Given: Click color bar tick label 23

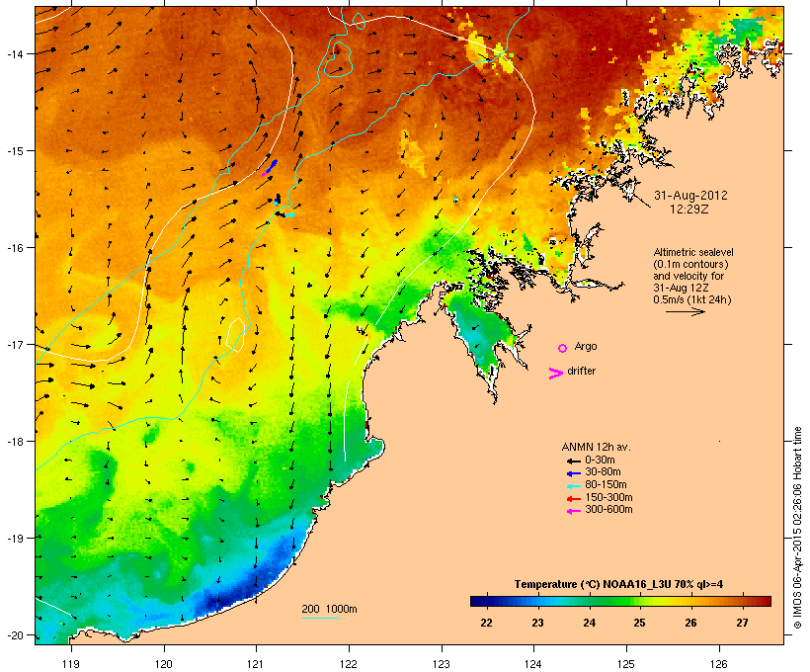Looking at the screenshot, I should [x=537, y=623].
